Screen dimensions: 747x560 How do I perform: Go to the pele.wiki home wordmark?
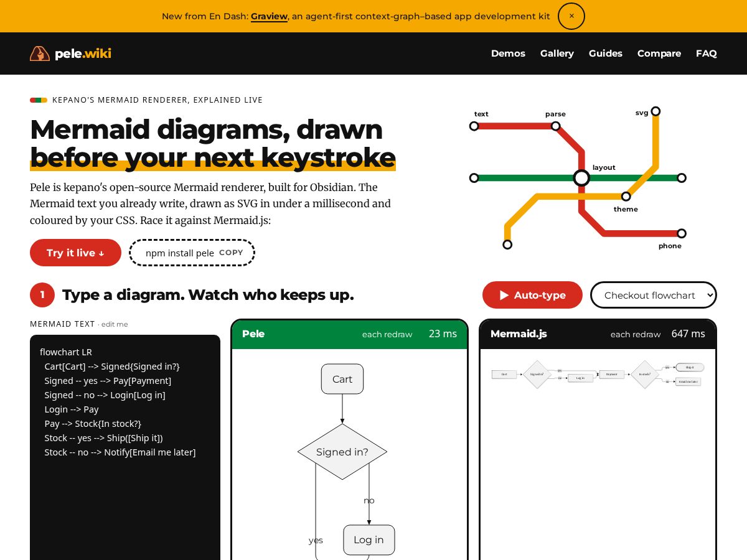(x=83, y=54)
